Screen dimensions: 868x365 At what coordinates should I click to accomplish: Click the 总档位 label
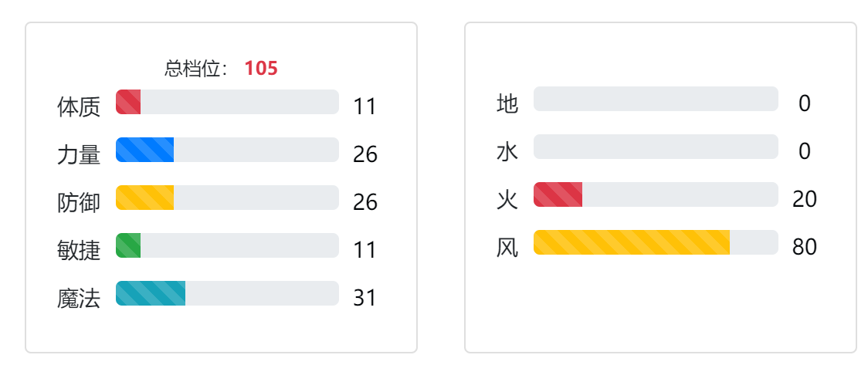(196, 69)
